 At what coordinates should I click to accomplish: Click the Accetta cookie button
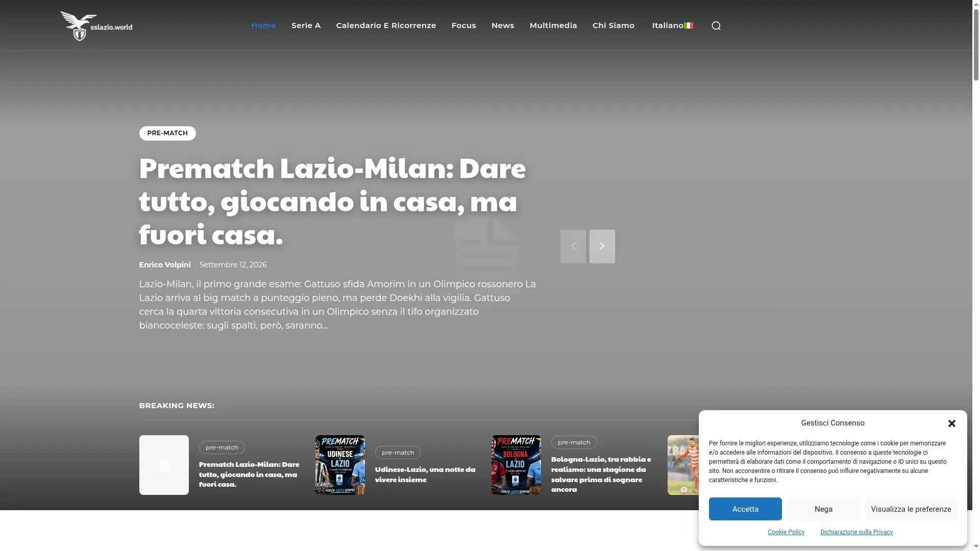745,509
